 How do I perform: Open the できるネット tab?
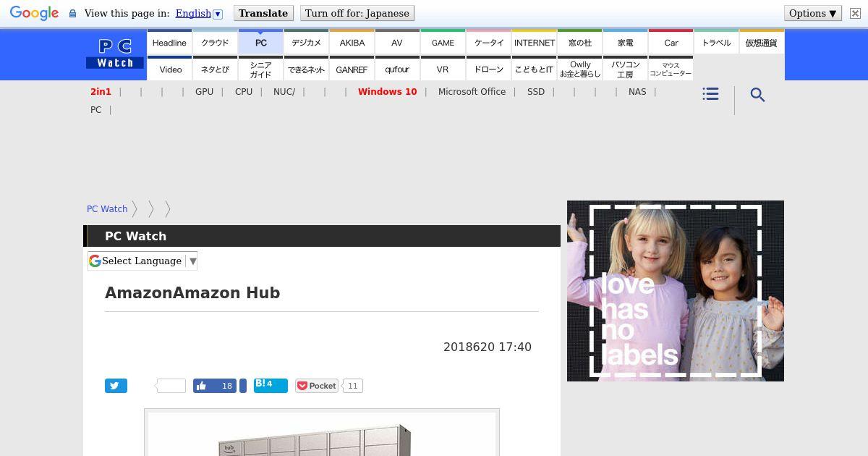point(306,69)
